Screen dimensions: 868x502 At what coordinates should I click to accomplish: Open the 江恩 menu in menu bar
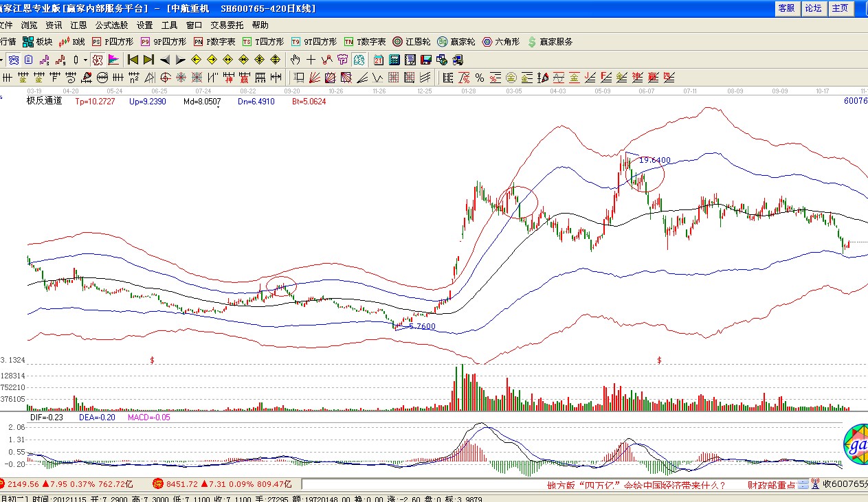pos(78,25)
